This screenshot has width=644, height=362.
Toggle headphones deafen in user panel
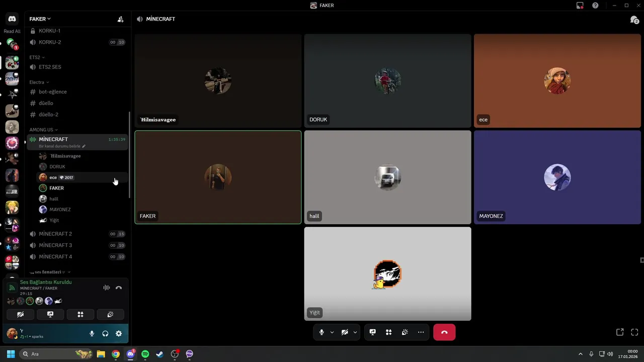click(x=105, y=333)
